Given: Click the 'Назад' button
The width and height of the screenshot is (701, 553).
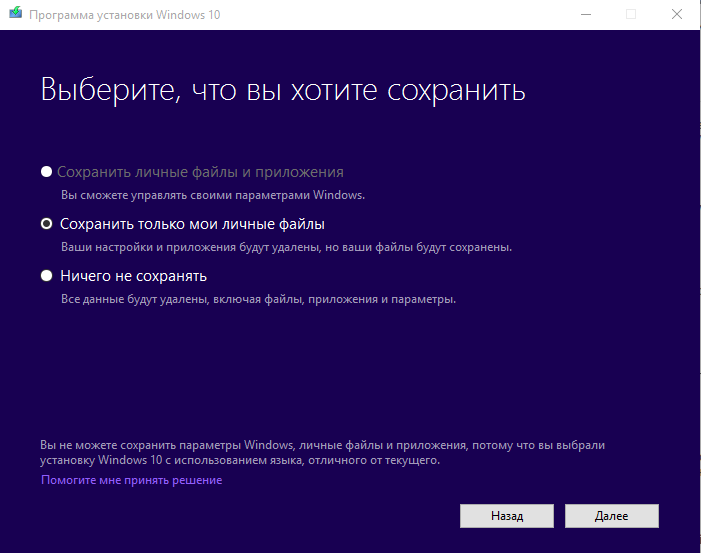Looking at the screenshot, I should pyautogui.click(x=507, y=516).
